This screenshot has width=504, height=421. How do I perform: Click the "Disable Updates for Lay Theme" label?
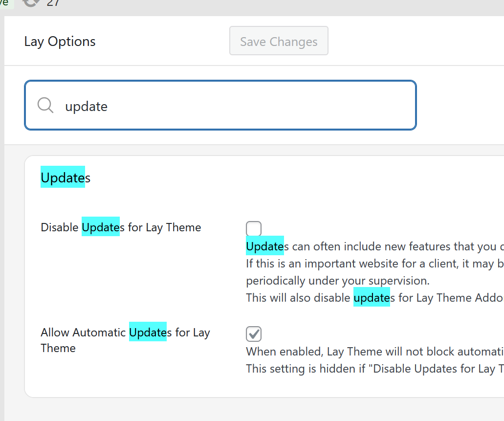coord(121,227)
